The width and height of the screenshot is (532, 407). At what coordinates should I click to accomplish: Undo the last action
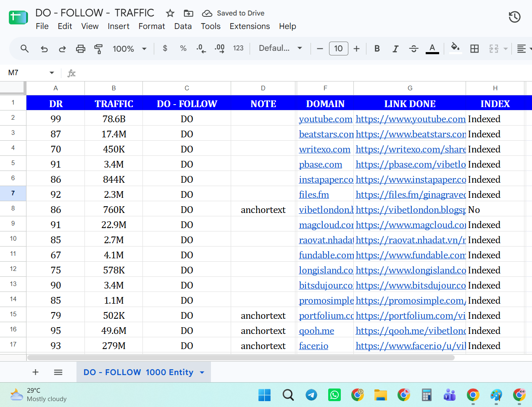[x=44, y=49]
